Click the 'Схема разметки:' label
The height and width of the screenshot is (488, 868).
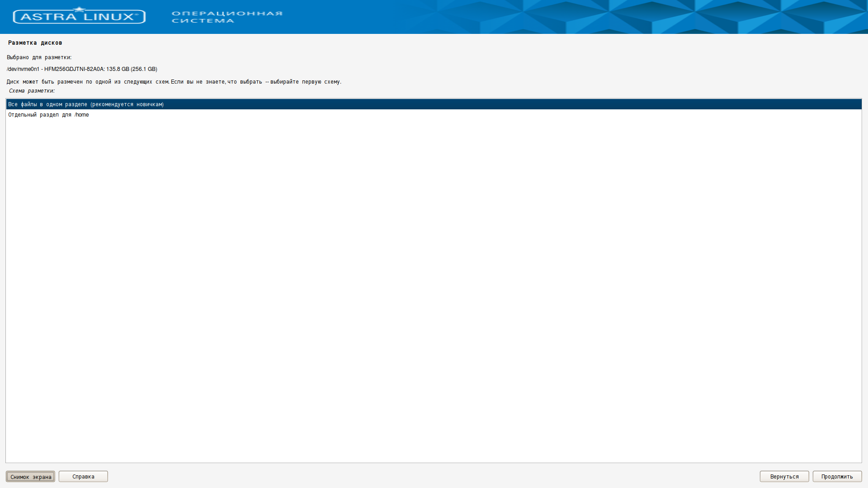pos(32,91)
